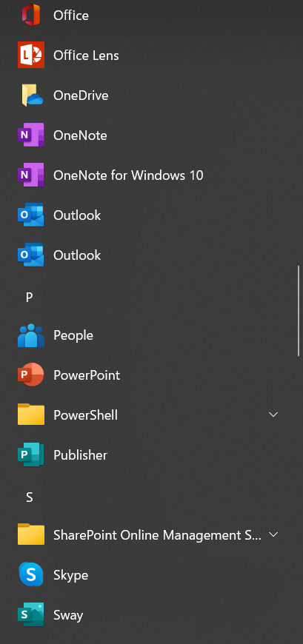
Task: Open the PowerShell folder entry
Action: (x=148, y=415)
